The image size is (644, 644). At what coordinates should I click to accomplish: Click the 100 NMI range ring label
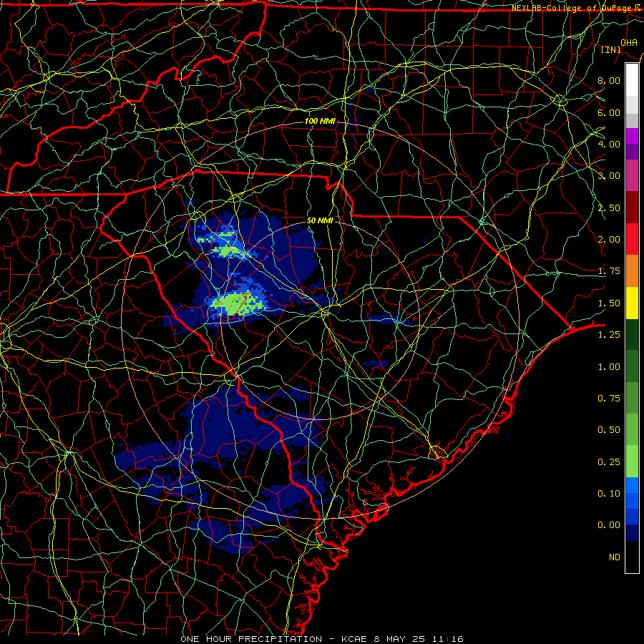pos(320,121)
